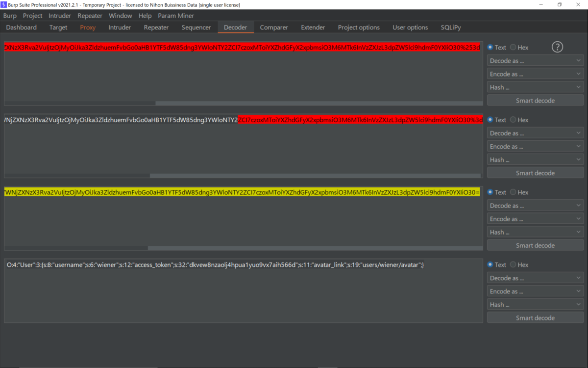Open the Burp menu
Screen dimensions: 588x368
10,16
